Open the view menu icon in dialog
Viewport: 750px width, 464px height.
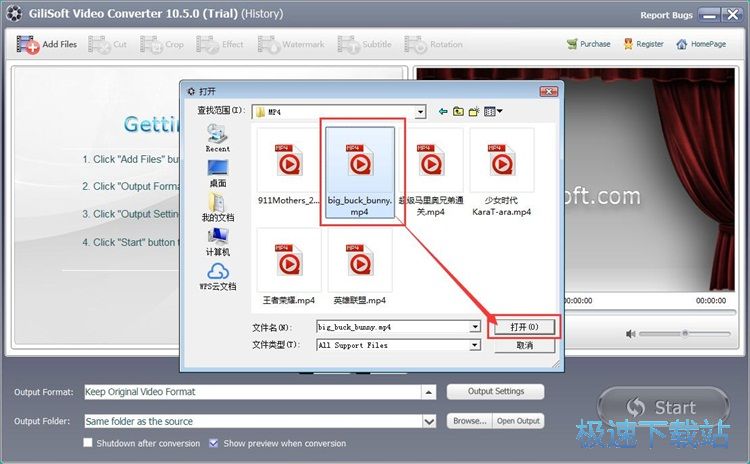493,111
